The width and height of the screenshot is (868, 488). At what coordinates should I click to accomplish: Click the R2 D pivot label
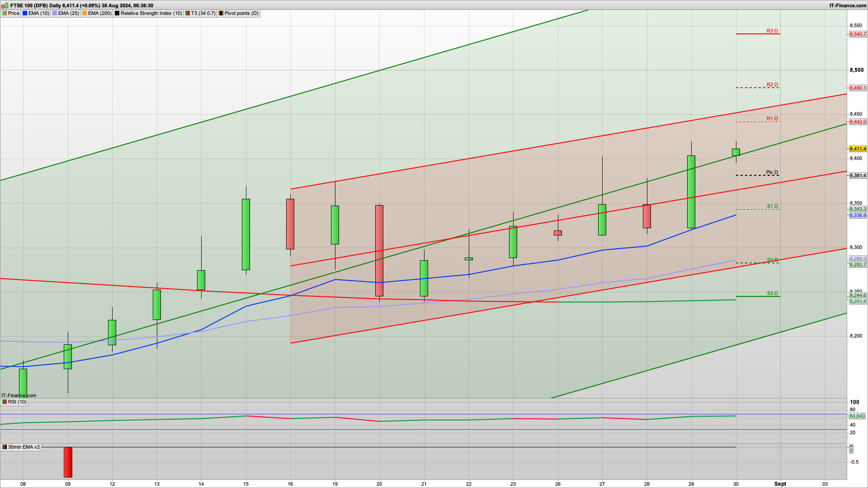(x=772, y=84)
